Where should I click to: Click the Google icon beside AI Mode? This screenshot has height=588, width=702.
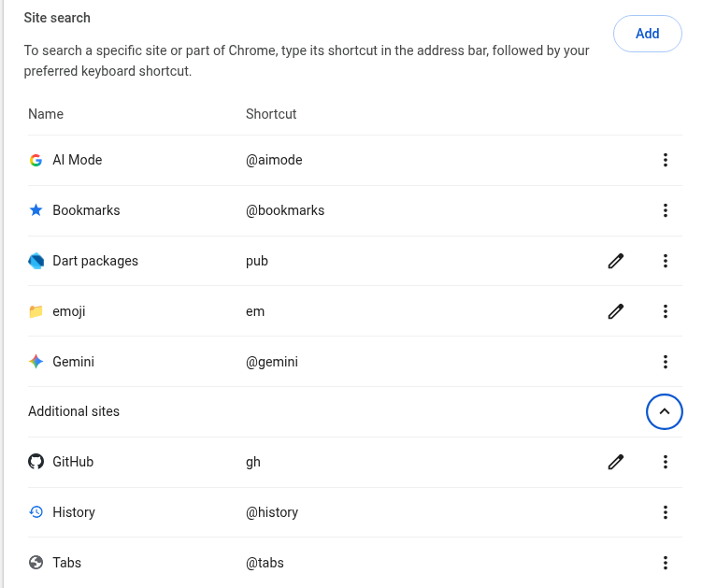(36, 160)
